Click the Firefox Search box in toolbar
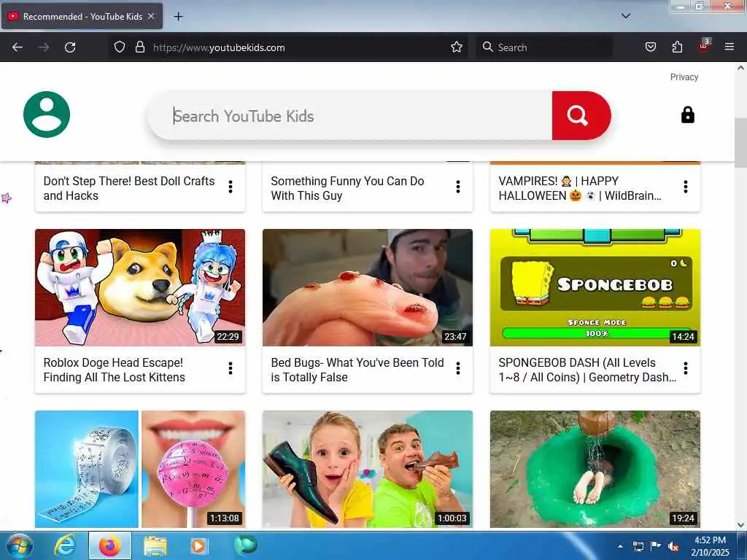 pos(544,47)
